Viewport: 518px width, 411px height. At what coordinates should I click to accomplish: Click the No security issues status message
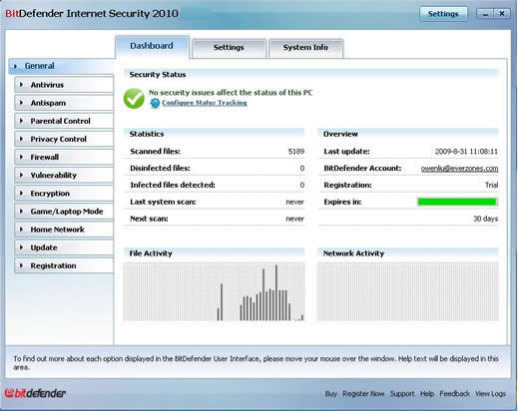[x=230, y=93]
